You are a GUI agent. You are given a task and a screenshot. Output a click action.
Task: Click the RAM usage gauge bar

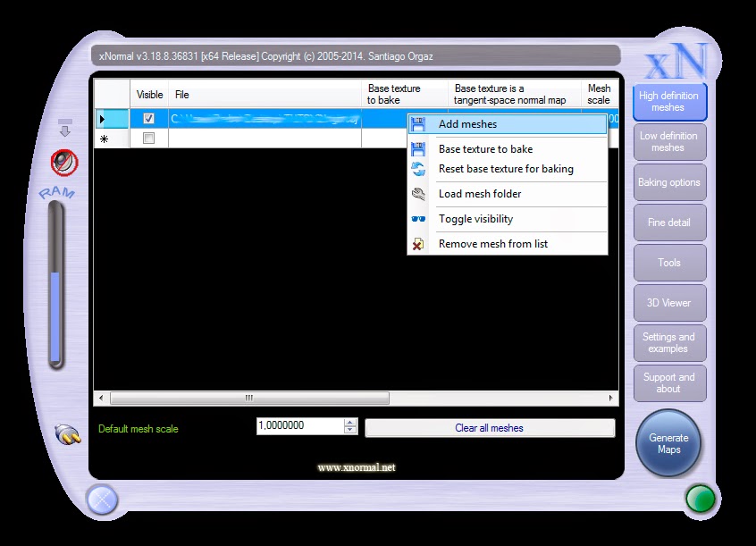[56, 286]
